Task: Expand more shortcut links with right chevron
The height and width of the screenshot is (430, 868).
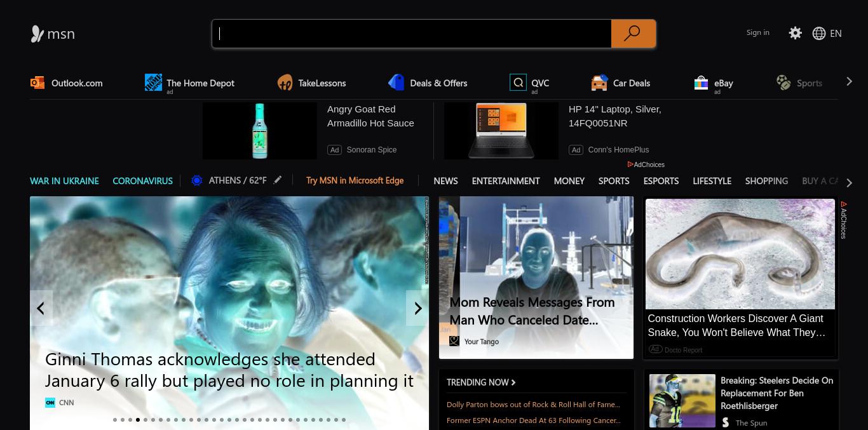Action: point(849,81)
